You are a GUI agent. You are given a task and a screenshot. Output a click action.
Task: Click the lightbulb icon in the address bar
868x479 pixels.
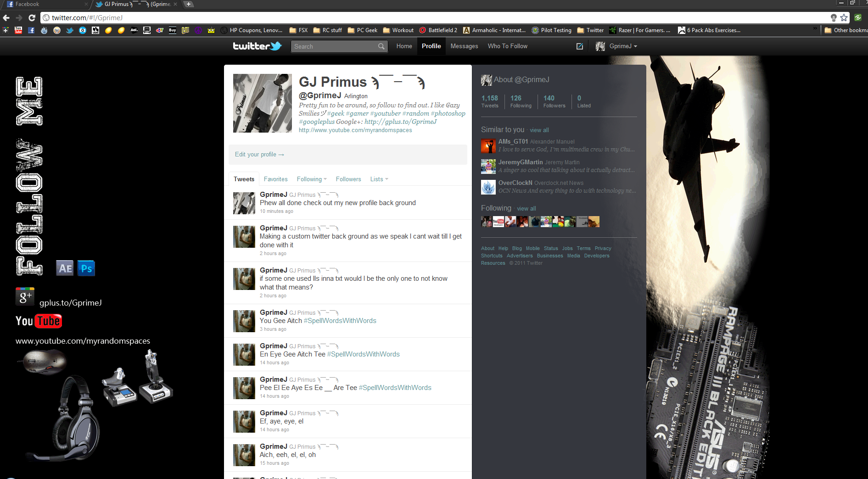(x=834, y=18)
